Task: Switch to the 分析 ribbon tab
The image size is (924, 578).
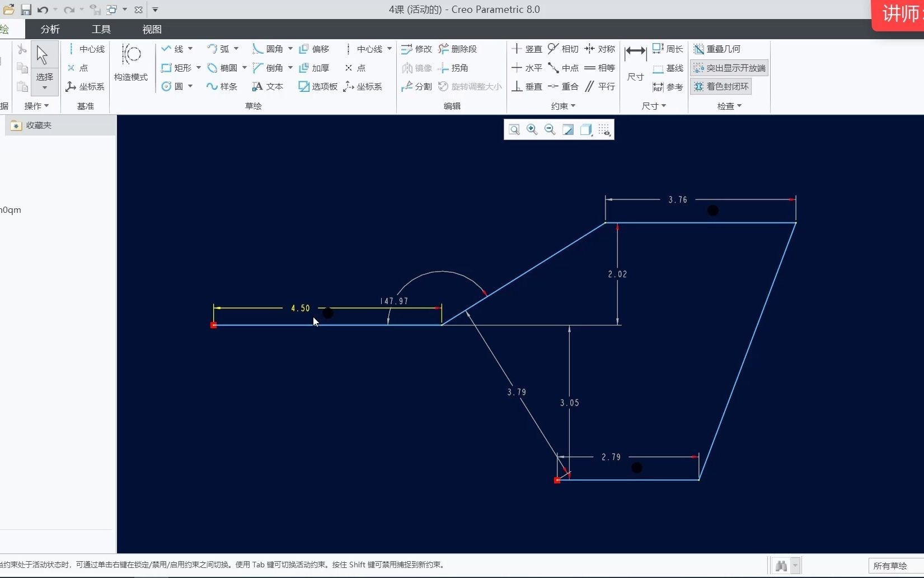Action: 50,29
